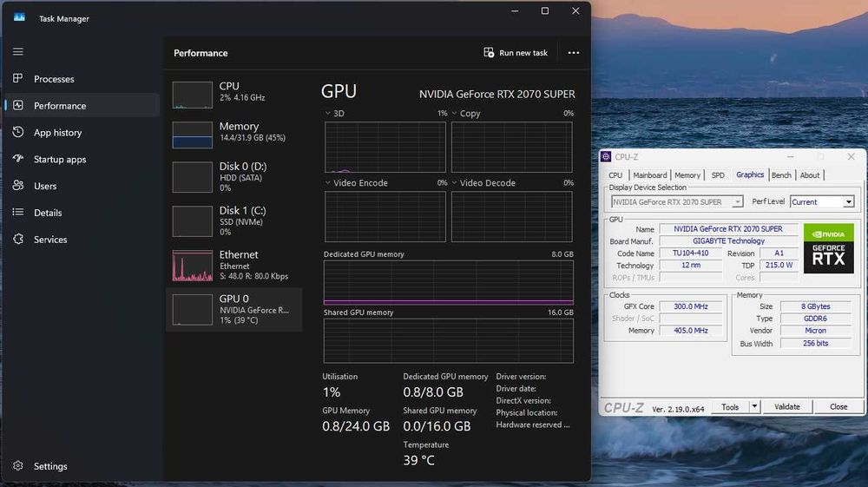Select the Graphics tab in CPU-Z
Image resolution: width=868 pixels, height=487 pixels.
click(x=750, y=174)
